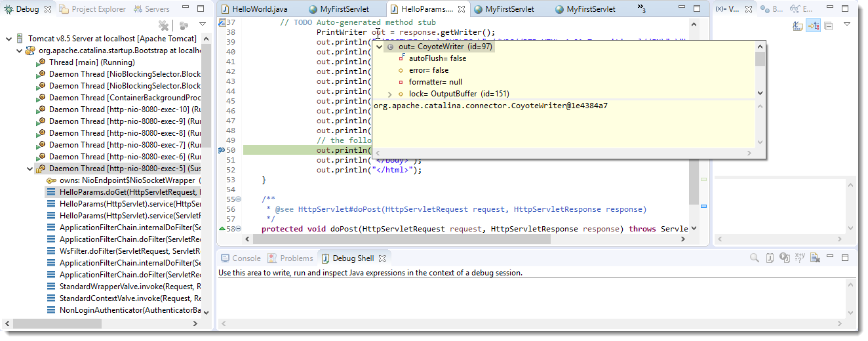Viewport: 868px width, 341px height.
Task: Collapse the out= CoyoteWriter variable
Action: coord(379,47)
